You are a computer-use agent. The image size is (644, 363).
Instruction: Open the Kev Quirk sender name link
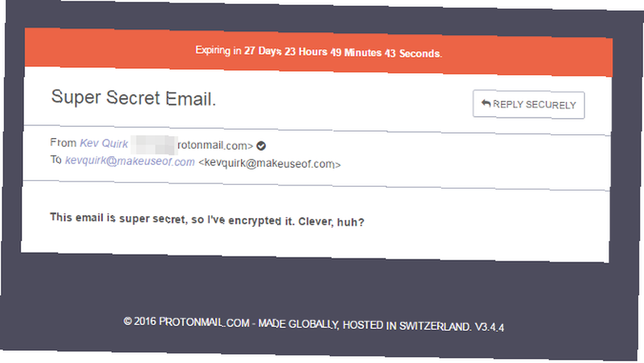pyautogui.click(x=104, y=144)
